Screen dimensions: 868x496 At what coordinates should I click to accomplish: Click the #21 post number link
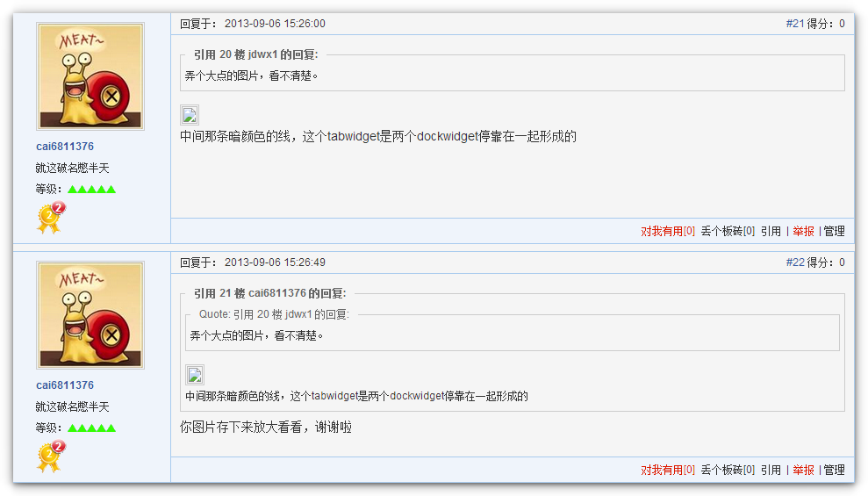[x=794, y=24]
